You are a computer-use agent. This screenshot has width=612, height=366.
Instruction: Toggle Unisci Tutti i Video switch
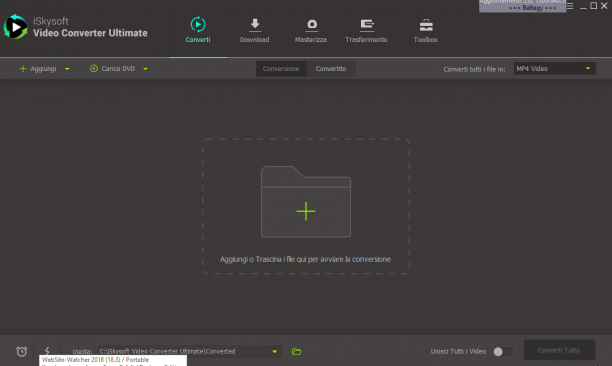503,352
